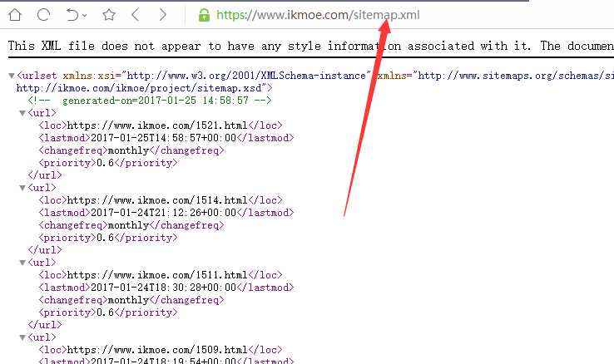
Task: Collapse the url node for 1521.html
Action: tap(22, 113)
